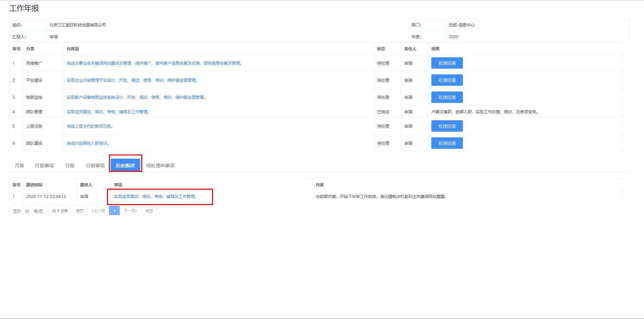
Task: Select the 历史跟进 tab
Action: [125, 166]
